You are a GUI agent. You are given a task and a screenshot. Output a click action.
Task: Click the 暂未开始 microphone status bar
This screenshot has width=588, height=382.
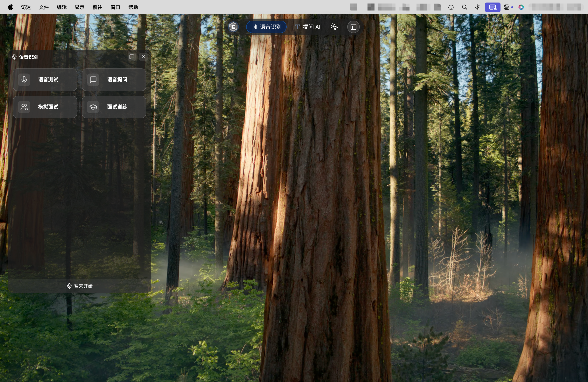coord(80,286)
